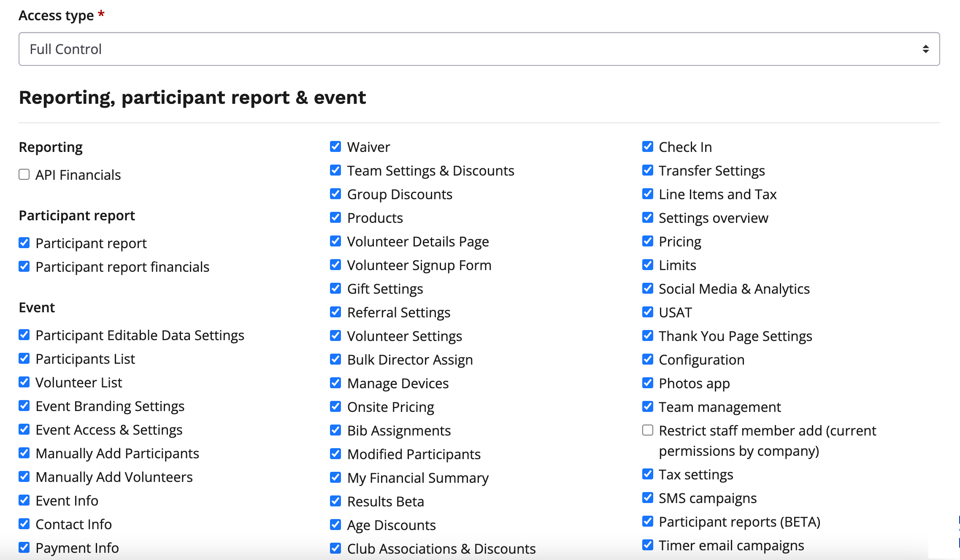Uncheck Volunteer Signup Form
Image resolution: width=960 pixels, height=560 pixels.
335,265
